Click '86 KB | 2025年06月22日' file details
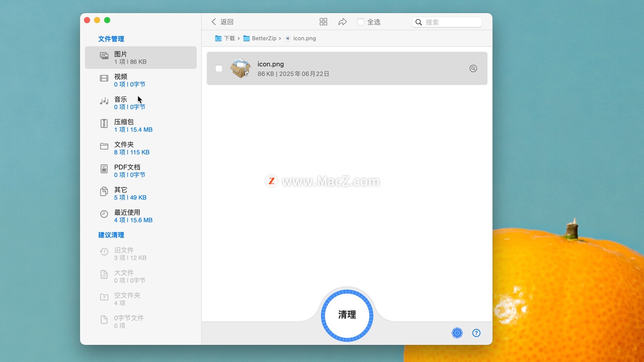The height and width of the screenshot is (362, 644). [293, 74]
